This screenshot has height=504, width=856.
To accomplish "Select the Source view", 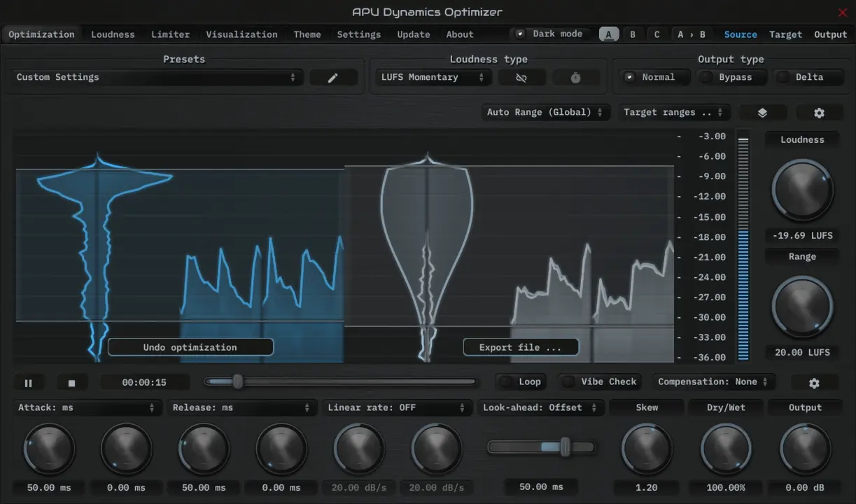I will pyautogui.click(x=741, y=34).
